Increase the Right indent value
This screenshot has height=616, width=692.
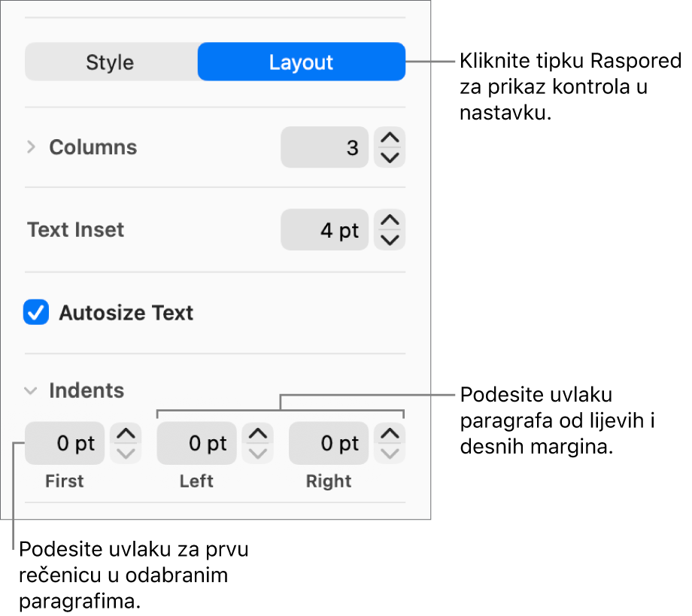click(390, 434)
